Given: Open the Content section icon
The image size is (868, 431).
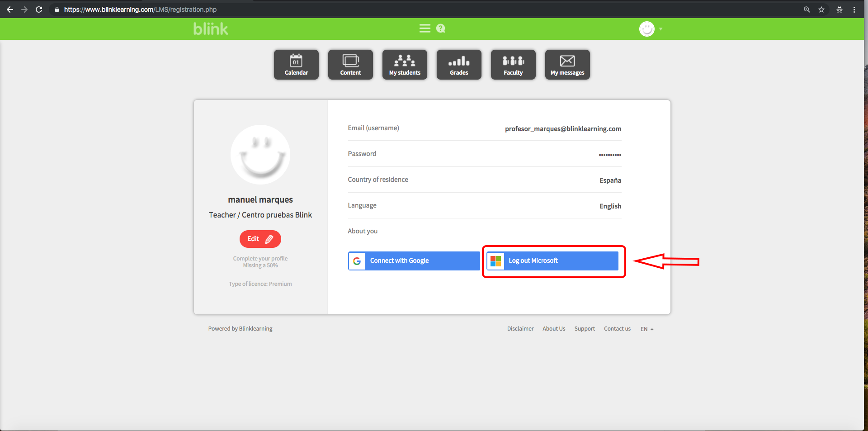Looking at the screenshot, I should pyautogui.click(x=350, y=65).
